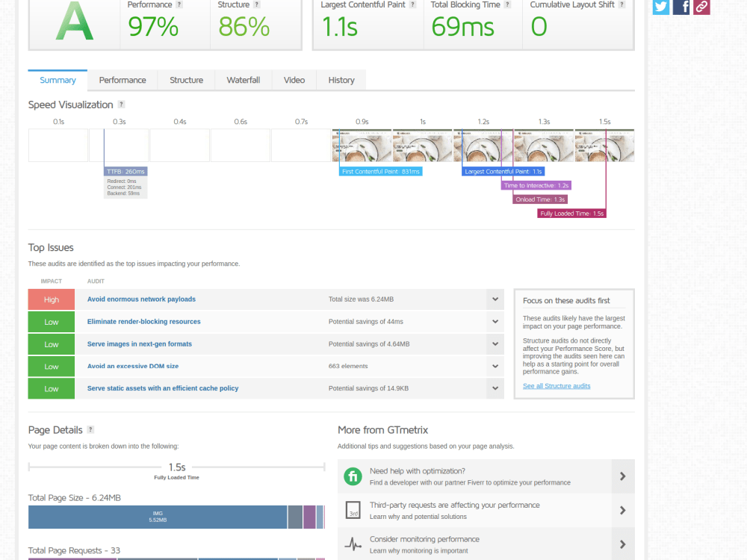Click Fiverr icon for optimization help
Image resolution: width=747 pixels, height=560 pixels.
353,476
